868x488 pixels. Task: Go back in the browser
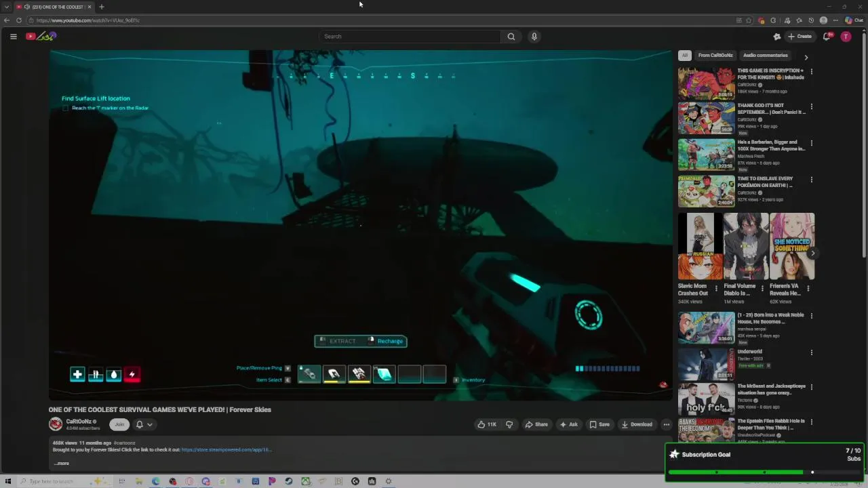[7, 20]
